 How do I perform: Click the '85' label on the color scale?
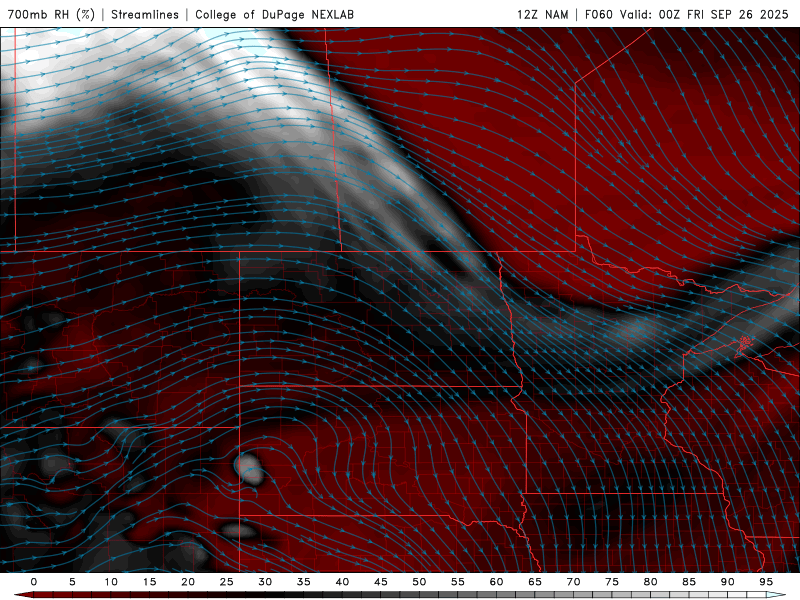coord(689,582)
